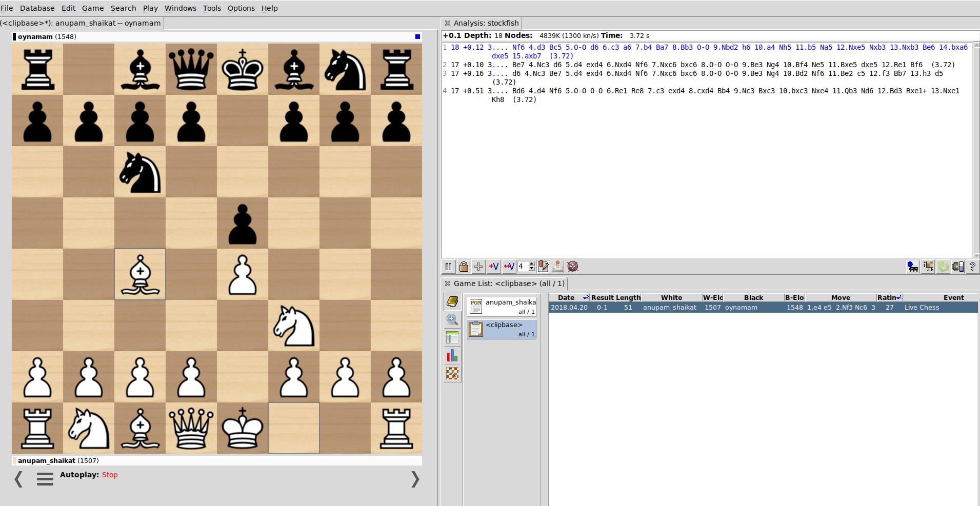
Task: Add best move with the plus icon
Action: (x=478, y=267)
